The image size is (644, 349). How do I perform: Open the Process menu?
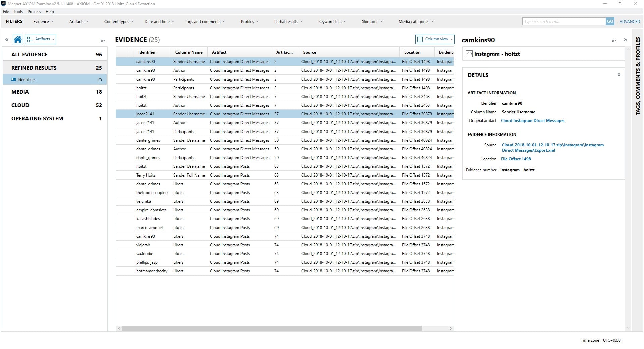click(x=34, y=12)
